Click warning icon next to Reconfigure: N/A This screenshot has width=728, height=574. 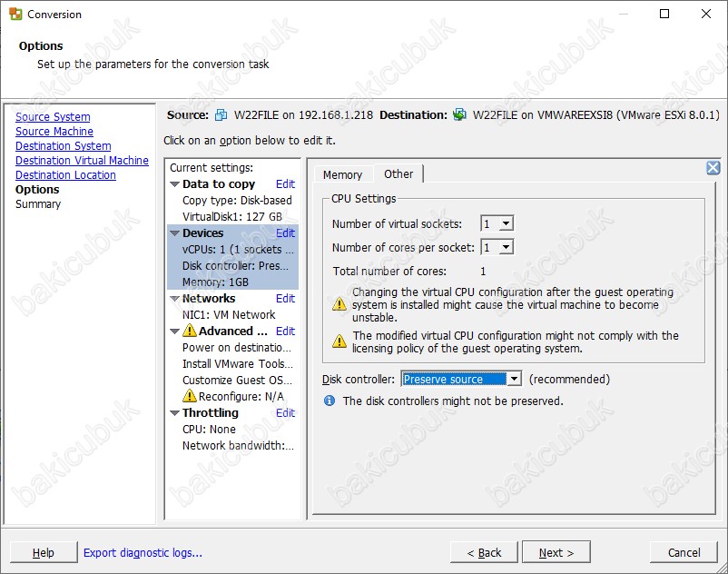click(190, 396)
